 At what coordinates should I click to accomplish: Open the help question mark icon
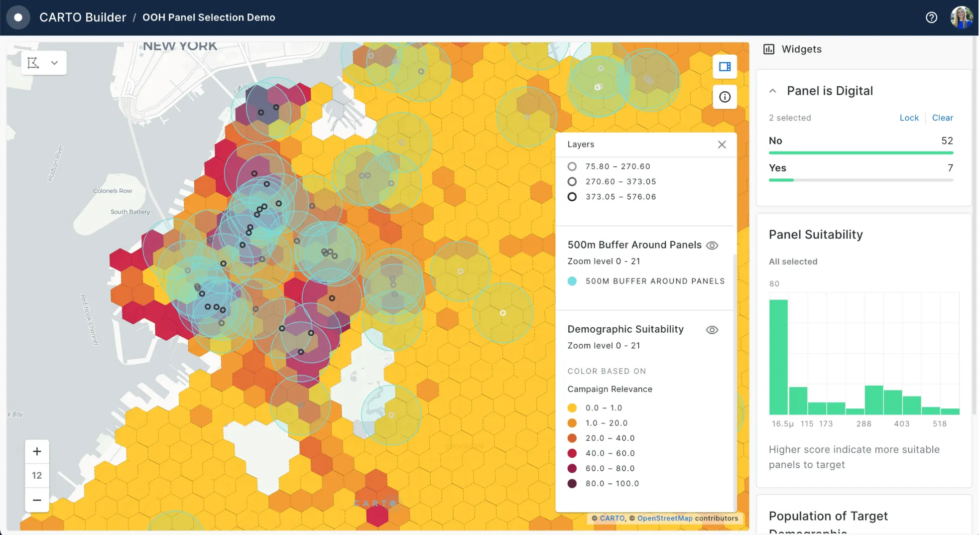[x=932, y=17]
